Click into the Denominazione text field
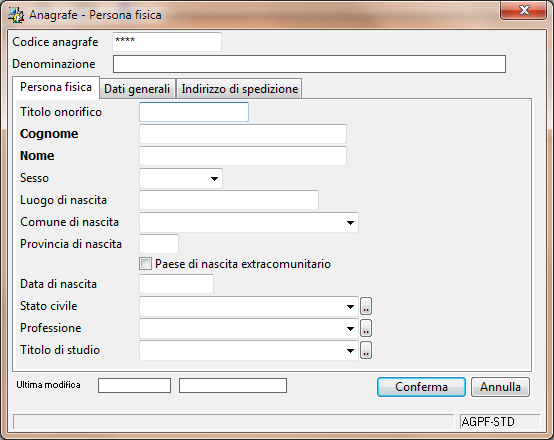This screenshot has height=440, width=554. coord(309,64)
